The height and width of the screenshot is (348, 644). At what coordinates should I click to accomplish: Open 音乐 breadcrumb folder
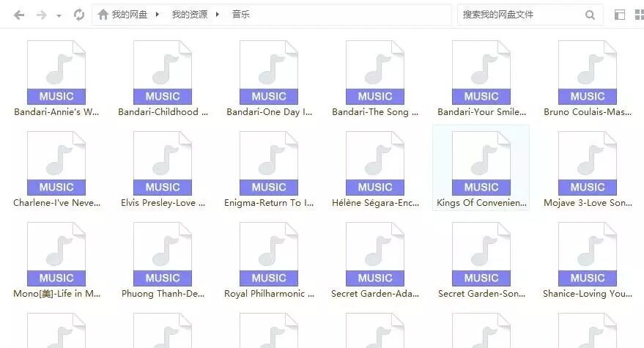241,15
